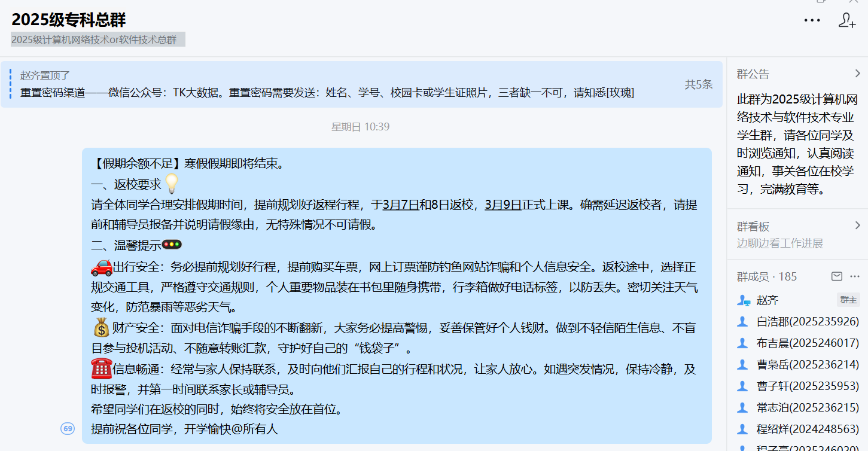
Task: Click the 3月7日 date link in message
Action: [400, 205]
